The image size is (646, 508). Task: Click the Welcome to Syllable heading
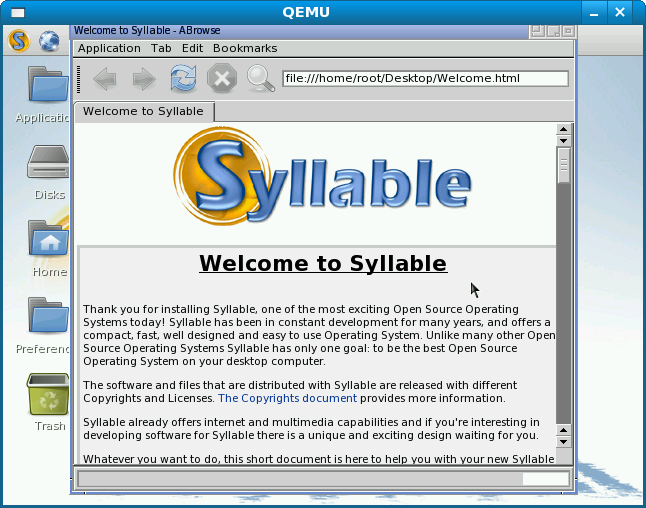point(323,263)
